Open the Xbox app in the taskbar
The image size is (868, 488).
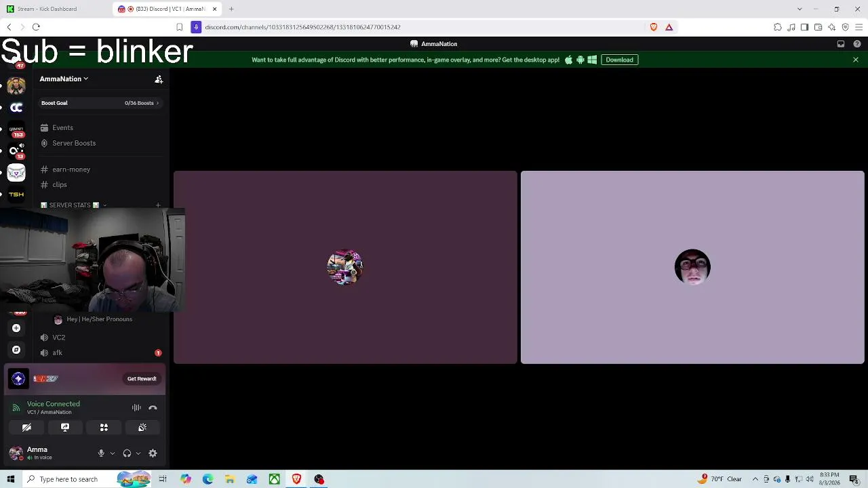click(x=274, y=479)
